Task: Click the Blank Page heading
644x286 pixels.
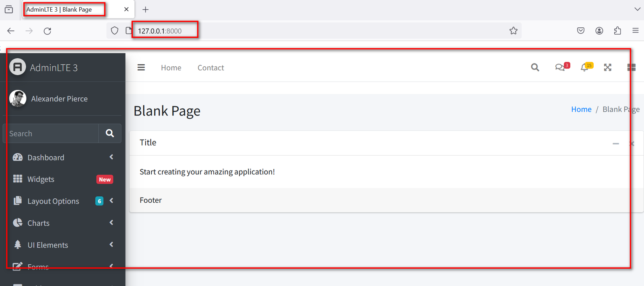Action: click(167, 111)
